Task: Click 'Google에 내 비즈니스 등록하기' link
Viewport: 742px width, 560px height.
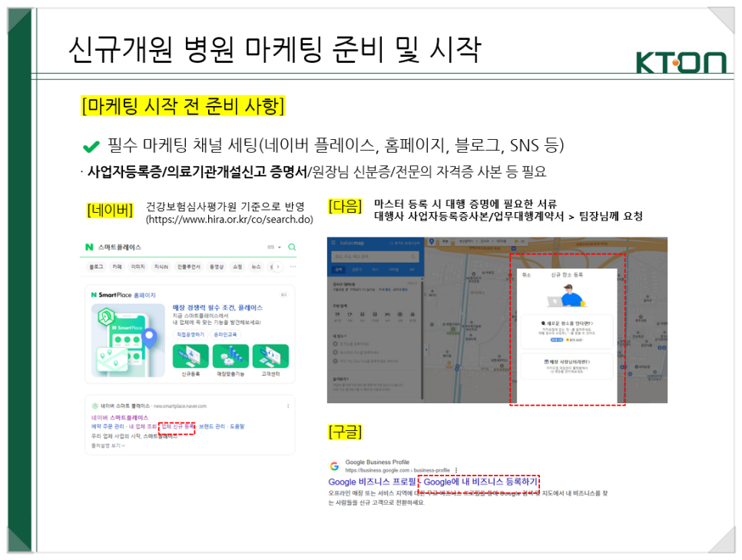Action: click(481, 482)
